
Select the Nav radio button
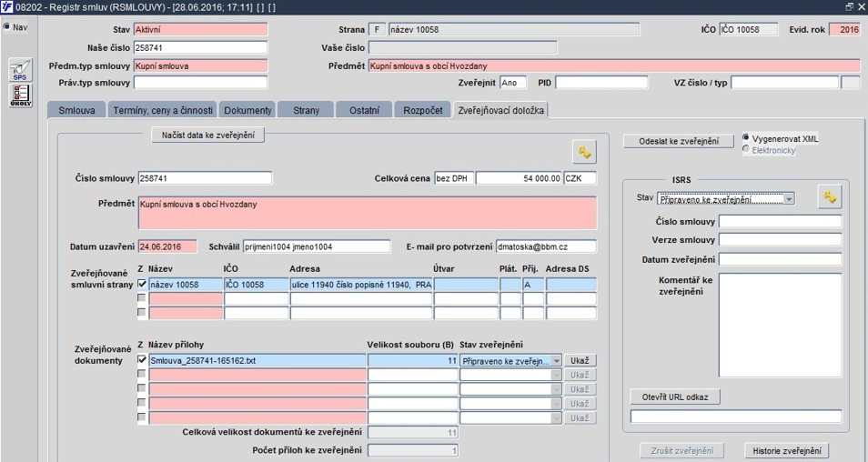pyautogui.click(x=6, y=26)
